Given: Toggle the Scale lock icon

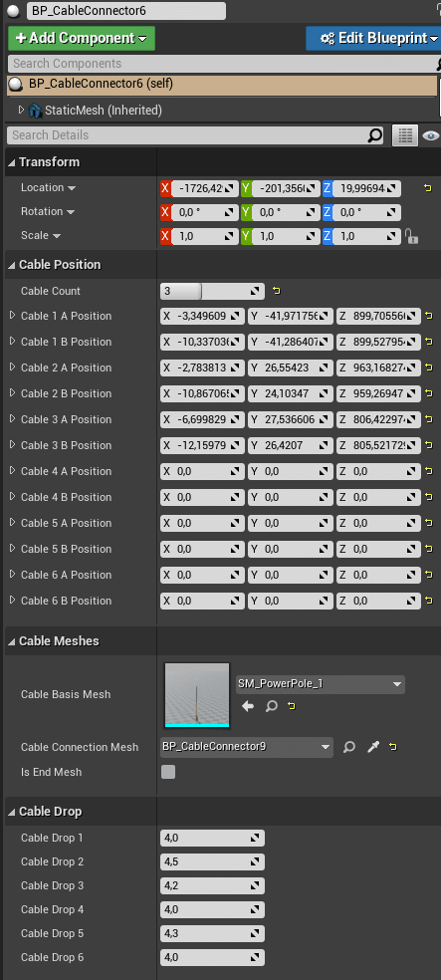Looking at the screenshot, I should pos(410,236).
